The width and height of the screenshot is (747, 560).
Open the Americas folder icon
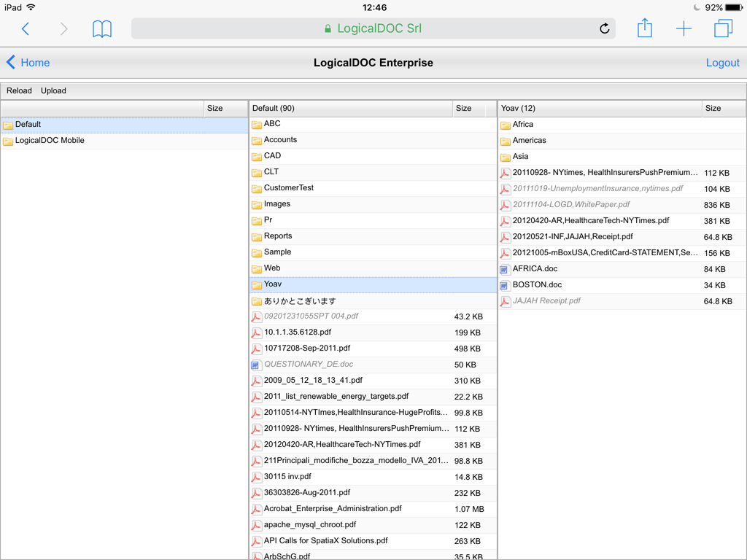(506, 141)
